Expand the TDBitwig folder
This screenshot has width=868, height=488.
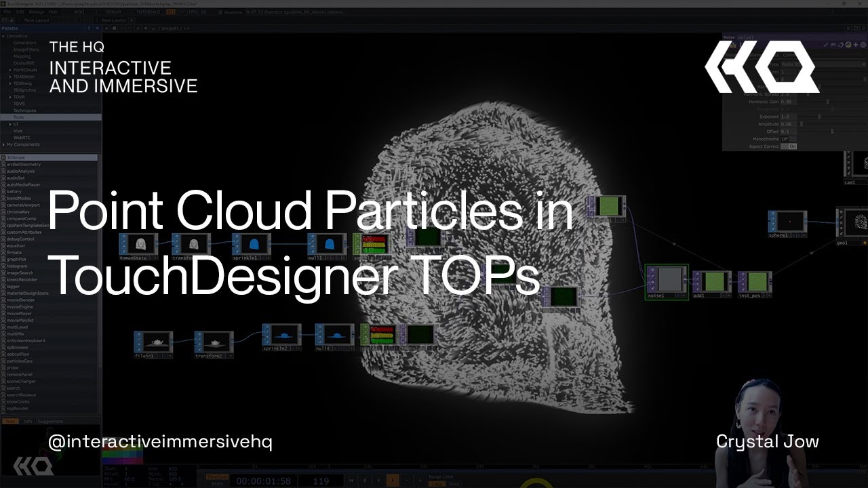click(10, 83)
